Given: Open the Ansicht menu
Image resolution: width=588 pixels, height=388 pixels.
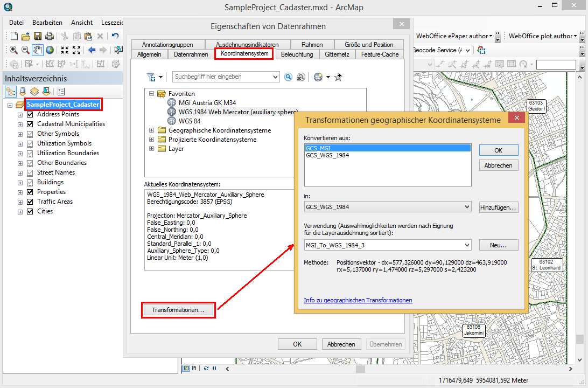Looking at the screenshot, I should tap(81, 22).
